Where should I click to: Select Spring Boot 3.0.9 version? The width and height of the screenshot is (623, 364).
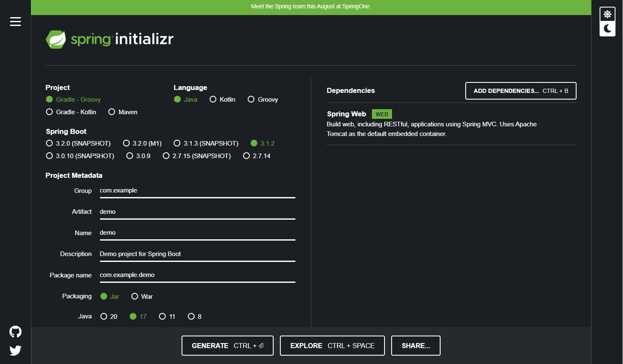(138, 156)
